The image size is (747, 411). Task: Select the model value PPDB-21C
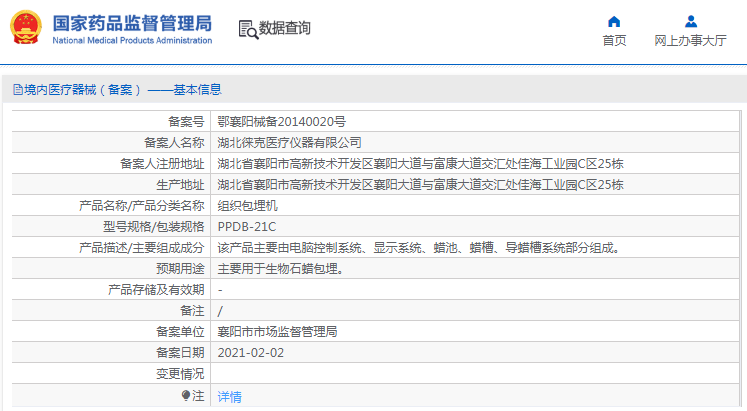[246, 226]
